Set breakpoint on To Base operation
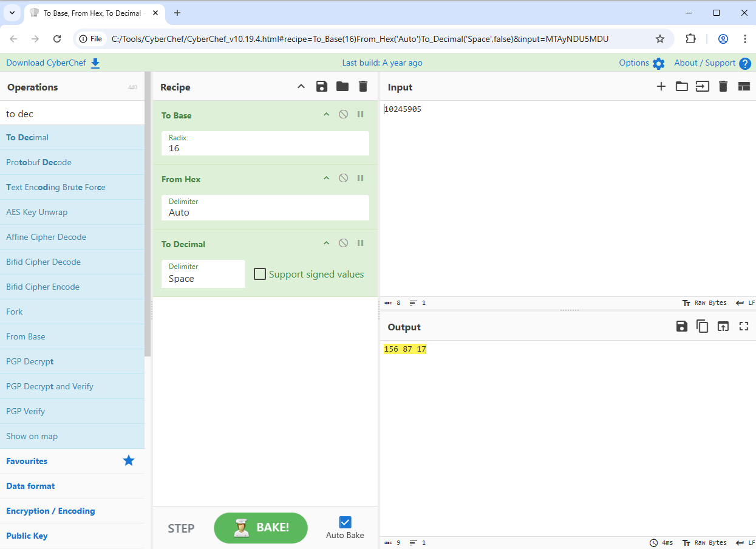 360,114
